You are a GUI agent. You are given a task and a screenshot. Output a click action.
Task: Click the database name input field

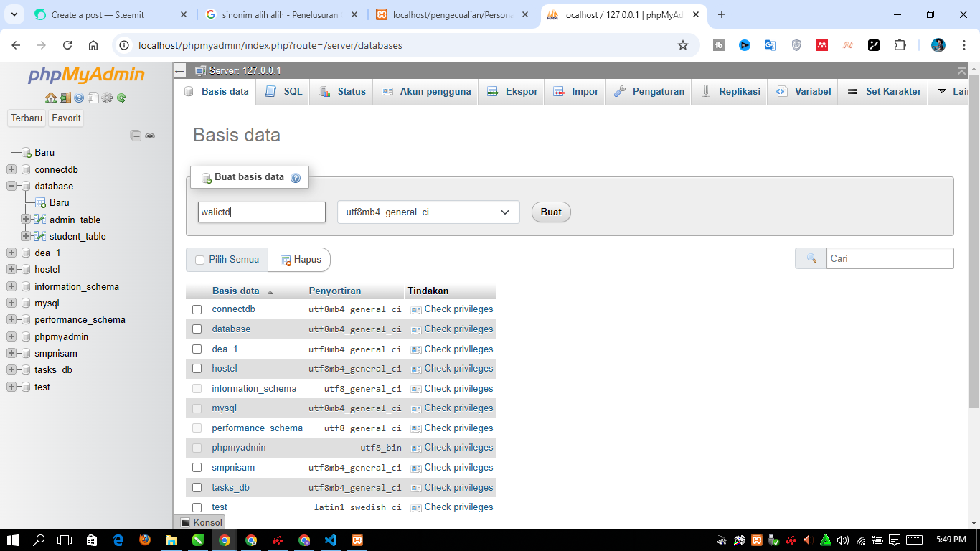pos(262,212)
